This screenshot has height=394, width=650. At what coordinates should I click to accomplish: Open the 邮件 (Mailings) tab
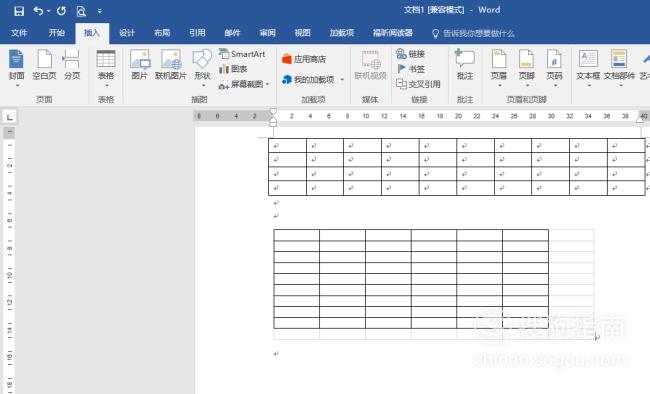(x=232, y=33)
